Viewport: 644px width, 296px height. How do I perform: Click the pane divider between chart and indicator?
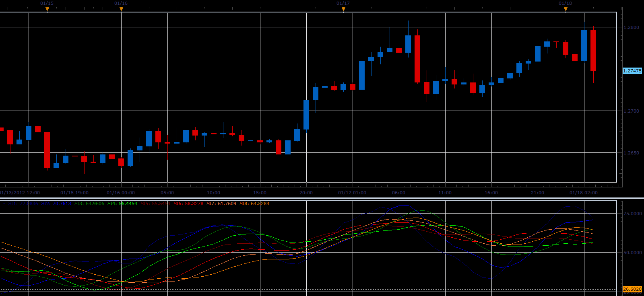pyautogui.click(x=322, y=198)
